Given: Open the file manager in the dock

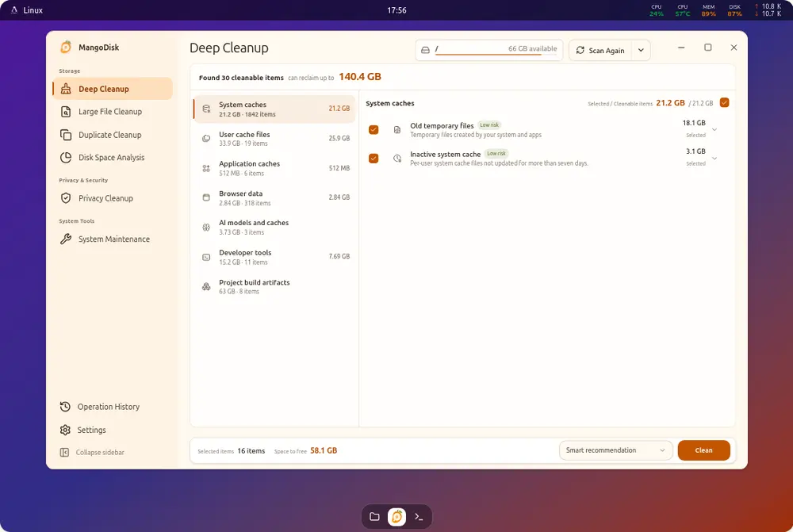Looking at the screenshot, I should tap(375, 517).
